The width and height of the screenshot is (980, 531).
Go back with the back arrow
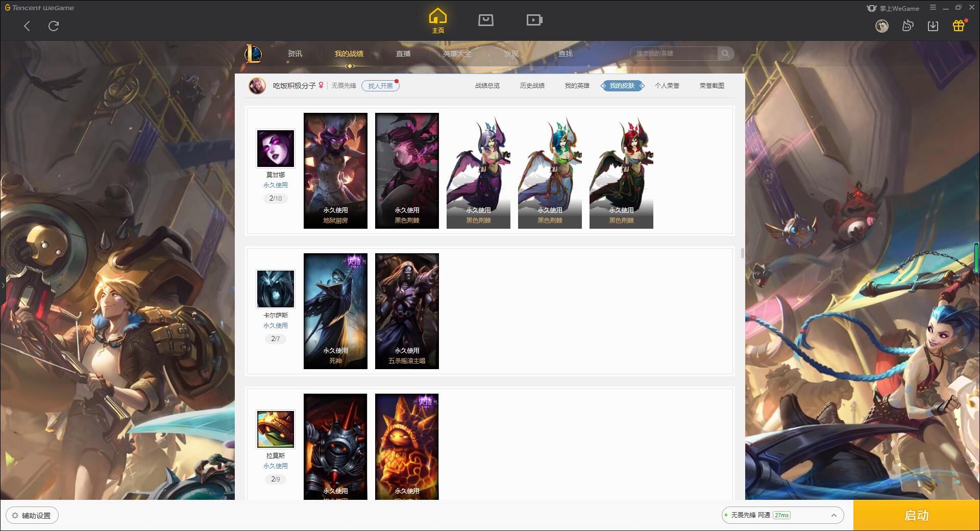(x=27, y=26)
